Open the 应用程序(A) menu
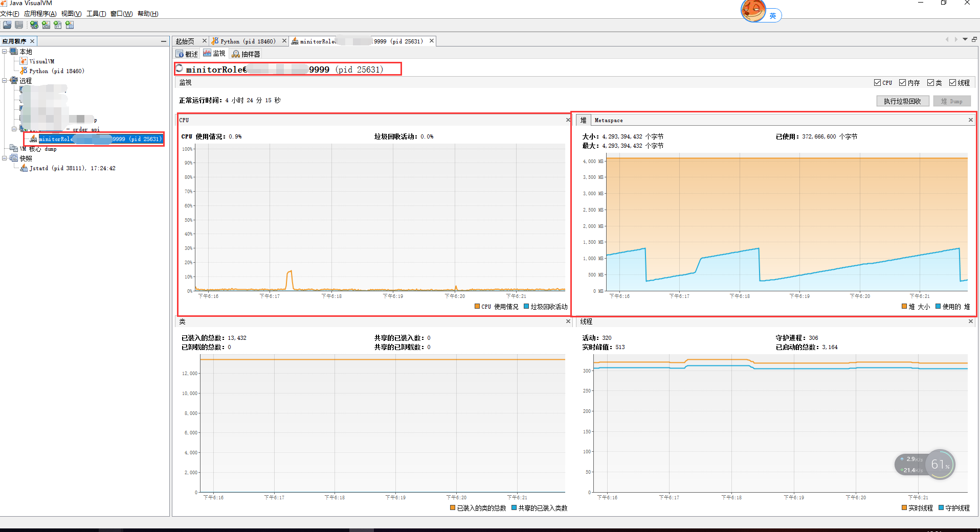Viewport: 980px width, 532px height. click(x=40, y=14)
